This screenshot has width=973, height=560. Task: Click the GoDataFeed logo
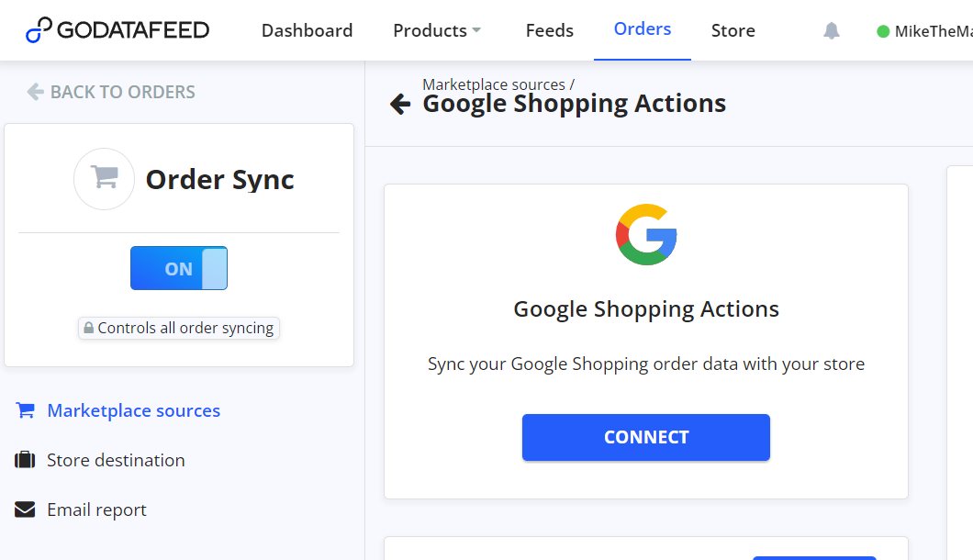point(117,29)
